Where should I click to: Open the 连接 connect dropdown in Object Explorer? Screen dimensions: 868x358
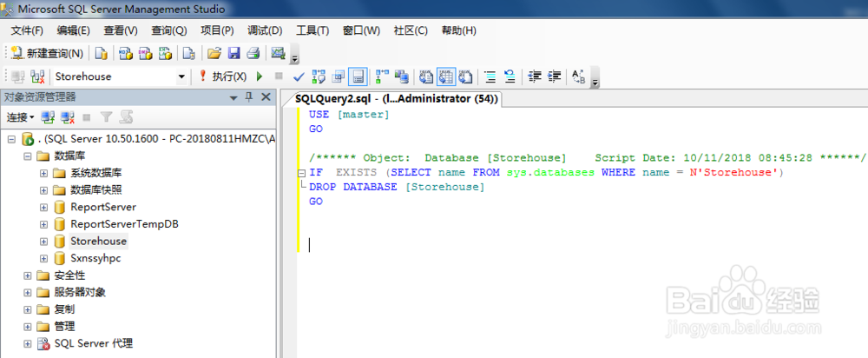[x=21, y=117]
